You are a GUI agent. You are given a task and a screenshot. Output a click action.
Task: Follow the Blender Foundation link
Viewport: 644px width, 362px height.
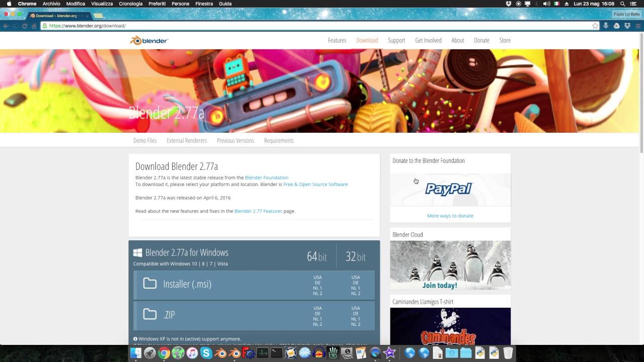point(267,177)
